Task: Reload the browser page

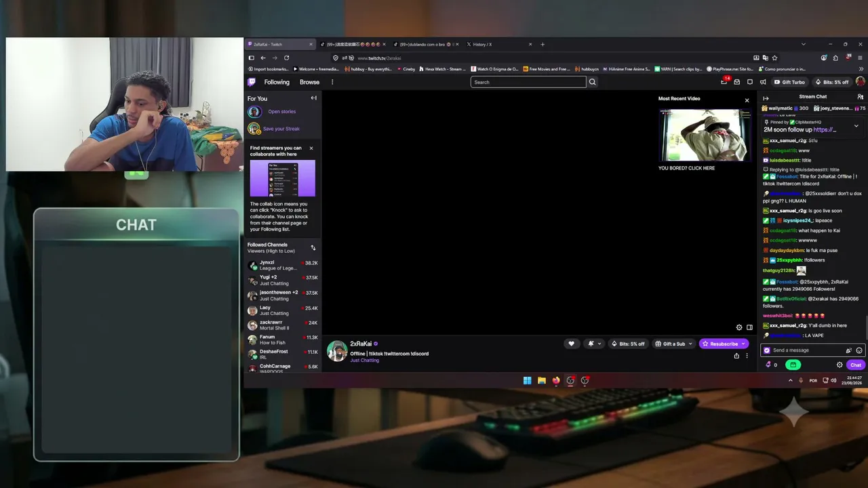Action: (286, 58)
